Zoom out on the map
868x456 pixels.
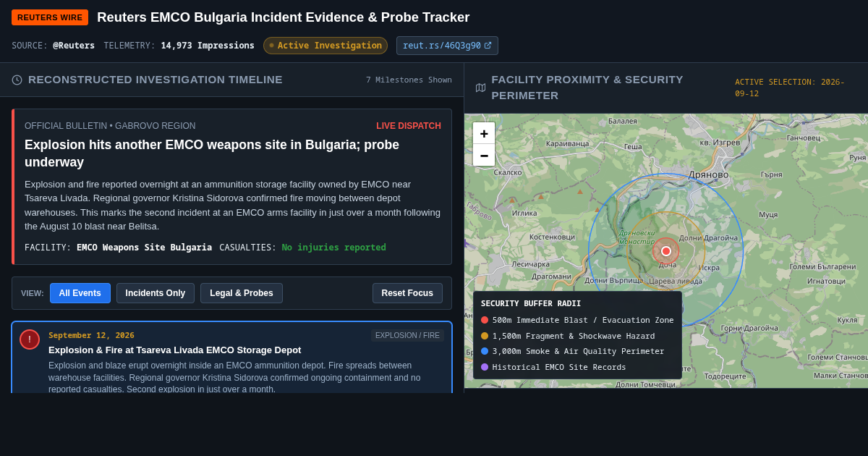click(484, 155)
